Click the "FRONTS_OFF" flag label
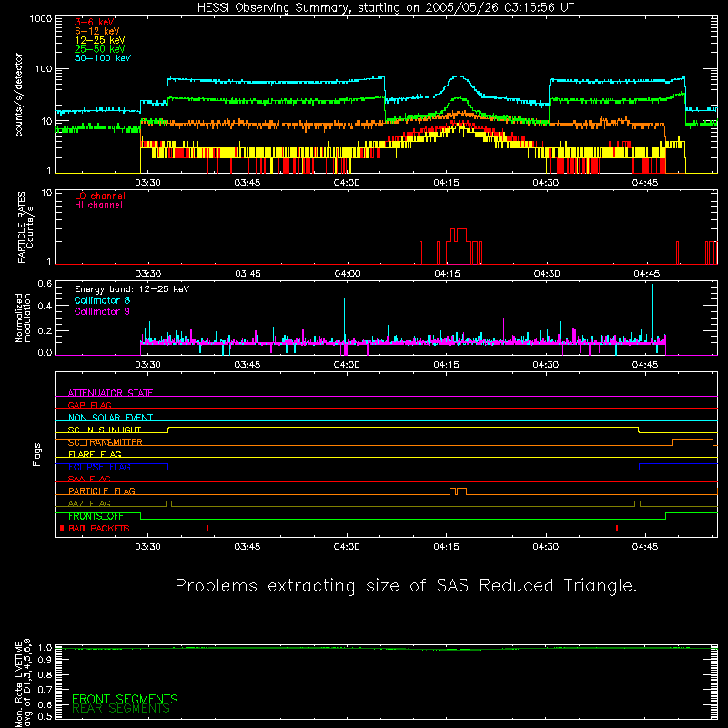The width and height of the screenshot is (728, 728). point(96,516)
